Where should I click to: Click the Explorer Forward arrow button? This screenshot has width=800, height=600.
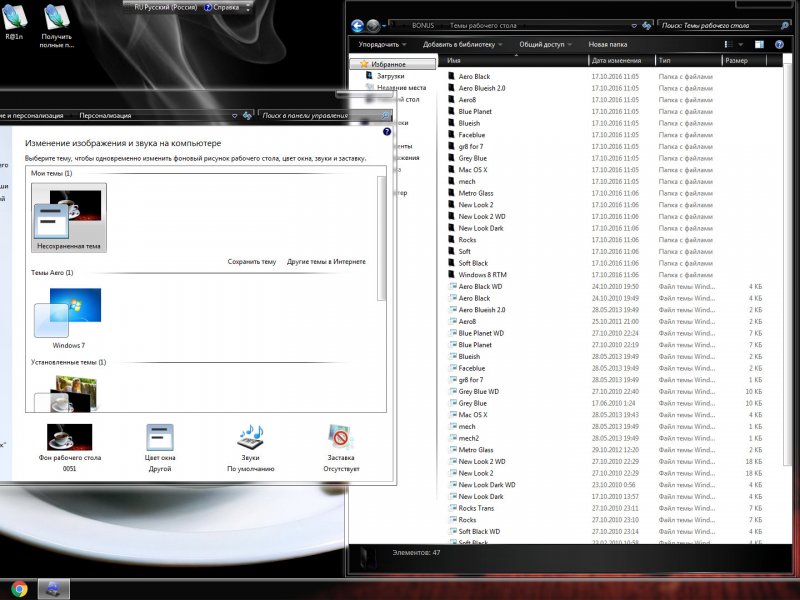click(x=373, y=26)
